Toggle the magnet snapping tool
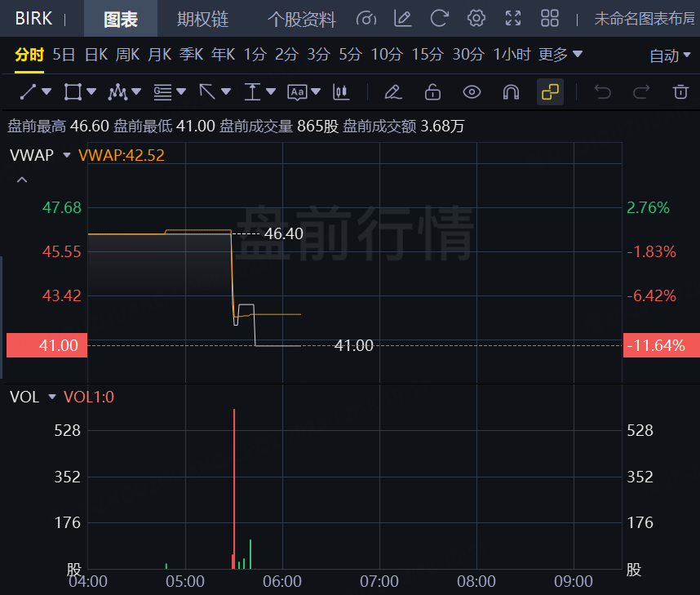Screen dimensions: 700x595 [x=511, y=92]
